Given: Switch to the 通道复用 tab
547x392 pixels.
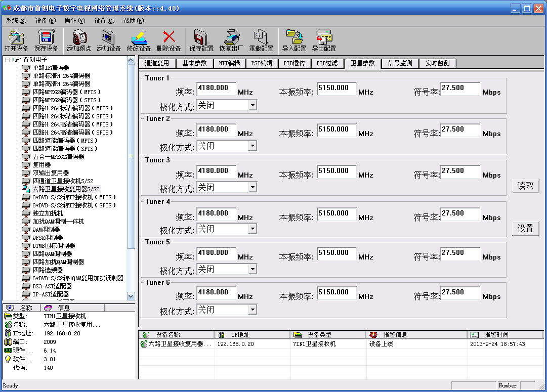Looking at the screenshot, I should 157,63.
